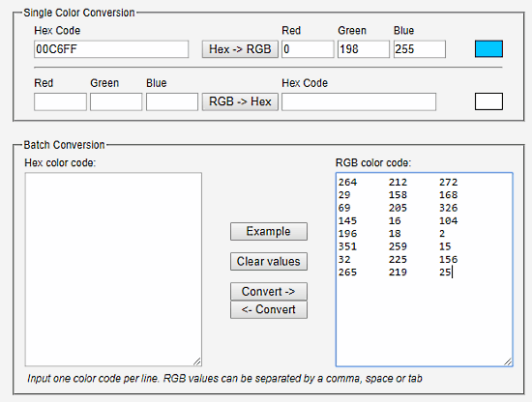Click value 264 in RGB list
This screenshot has width=532, height=402.
tap(347, 183)
